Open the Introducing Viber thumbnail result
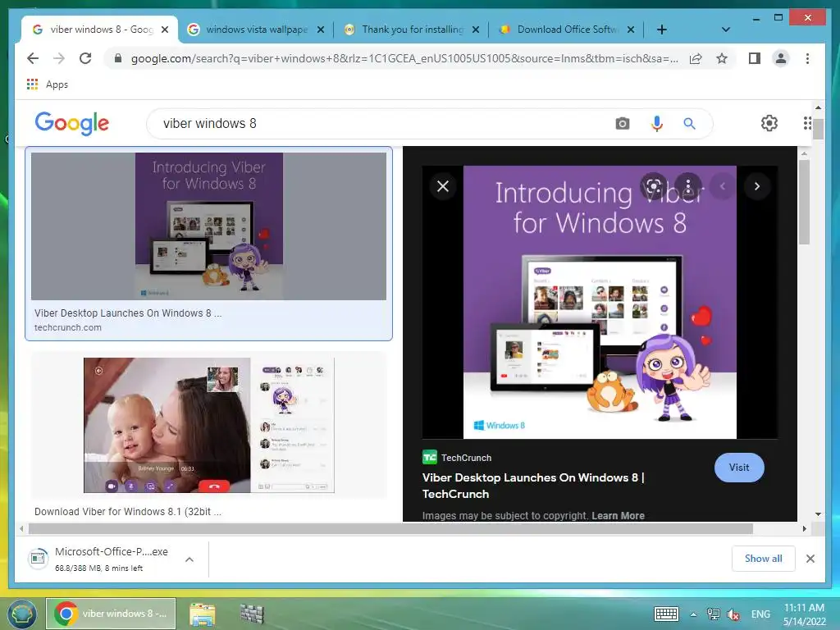The image size is (840, 630). [208, 226]
